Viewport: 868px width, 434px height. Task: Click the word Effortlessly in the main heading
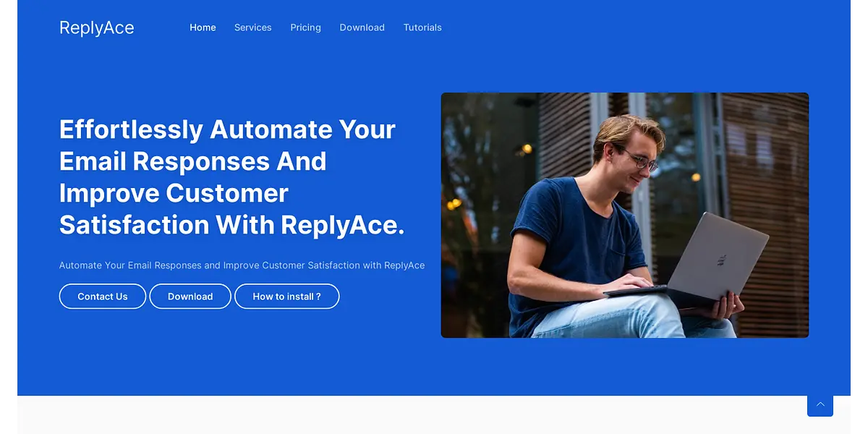131,129
